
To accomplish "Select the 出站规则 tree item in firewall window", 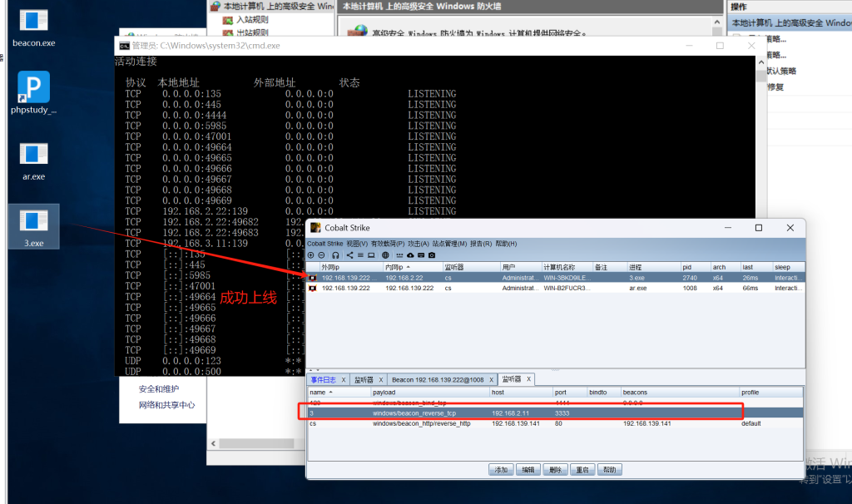I will [x=251, y=32].
